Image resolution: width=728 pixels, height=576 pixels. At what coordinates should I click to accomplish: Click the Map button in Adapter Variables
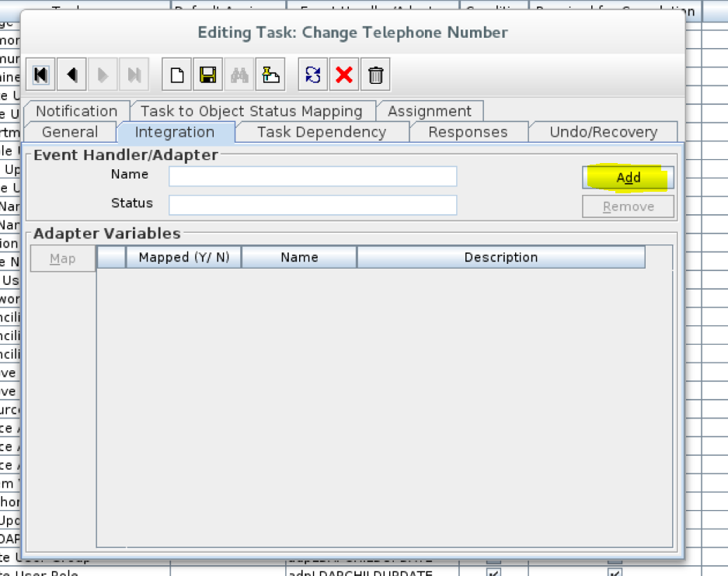pos(61,257)
